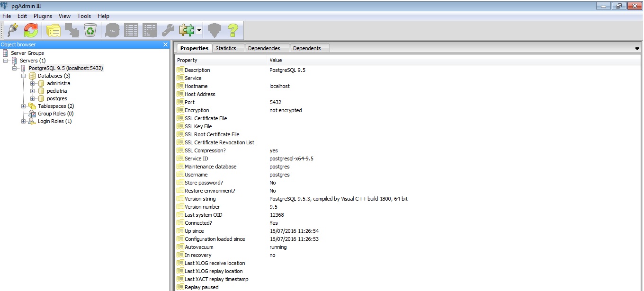This screenshot has height=291, width=644.
Task: Select the value "16/07/2016 11:26:54"
Action: coord(294,231)
